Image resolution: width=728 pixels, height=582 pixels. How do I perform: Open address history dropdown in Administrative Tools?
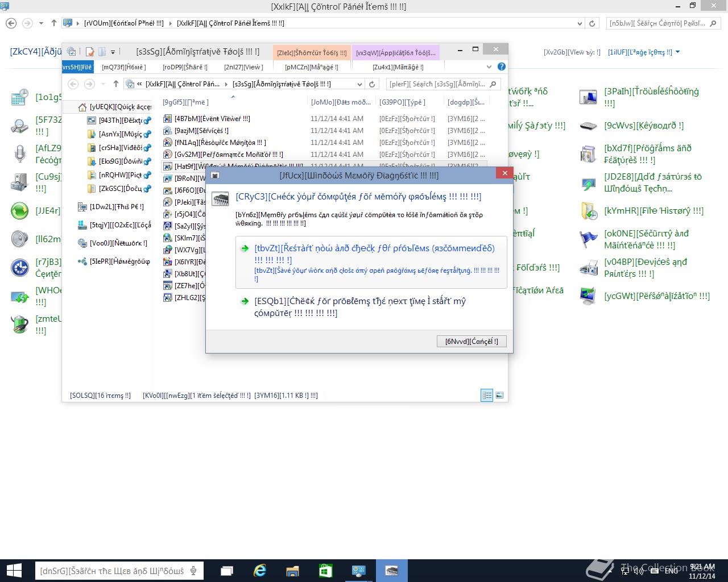pos(359,84)
